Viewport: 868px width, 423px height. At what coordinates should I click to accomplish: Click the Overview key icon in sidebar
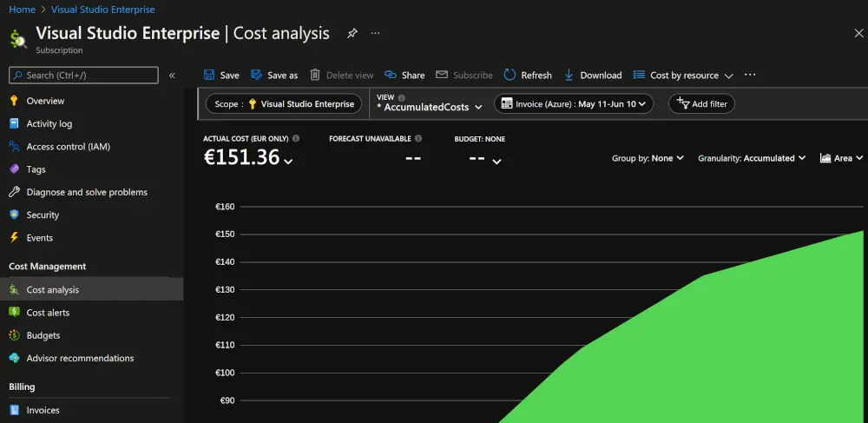(15, 101)
